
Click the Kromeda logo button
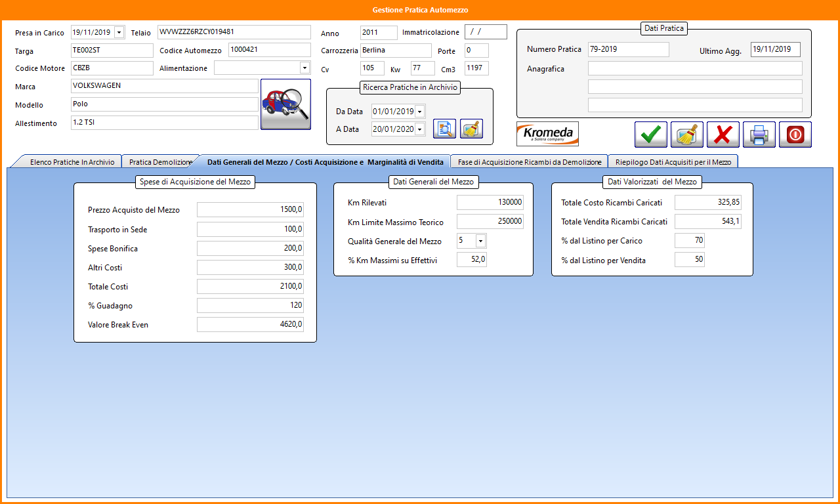pyautogui.click(x=548, y=134)
